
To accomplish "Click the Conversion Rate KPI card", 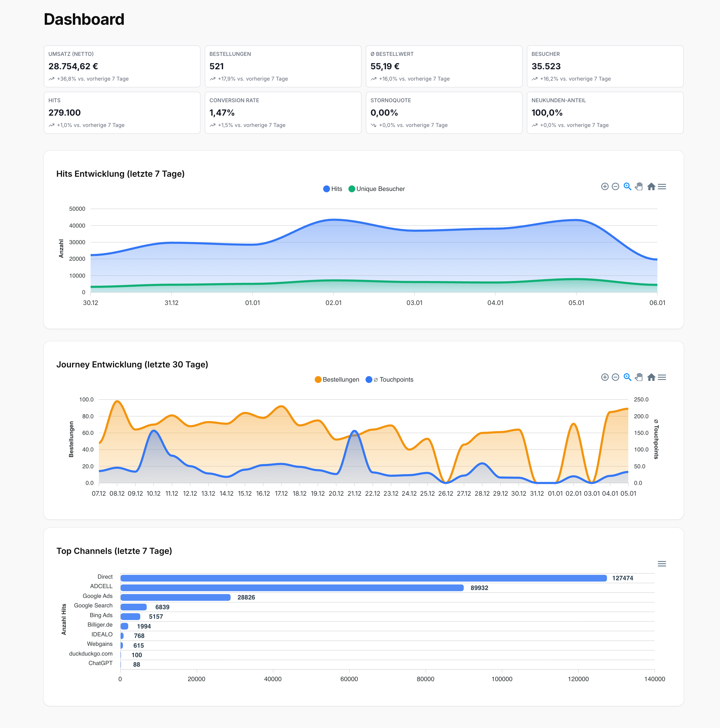I will tap(283, 113).
